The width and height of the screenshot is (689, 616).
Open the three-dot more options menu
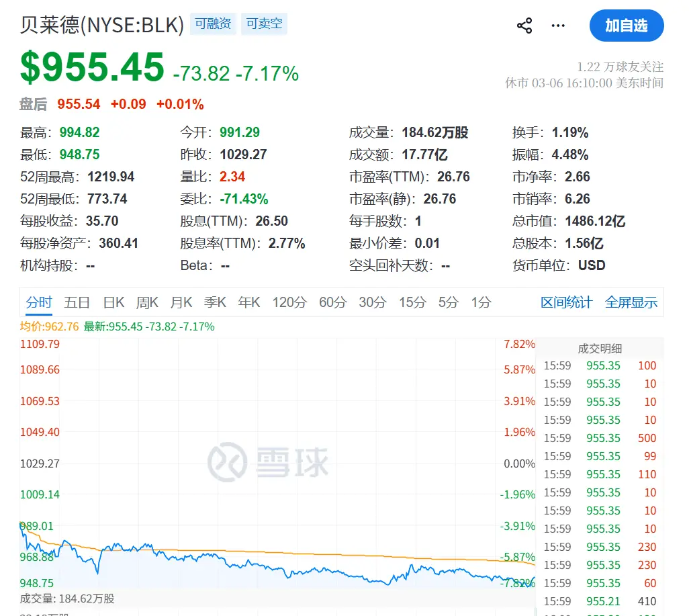point(558,26)
